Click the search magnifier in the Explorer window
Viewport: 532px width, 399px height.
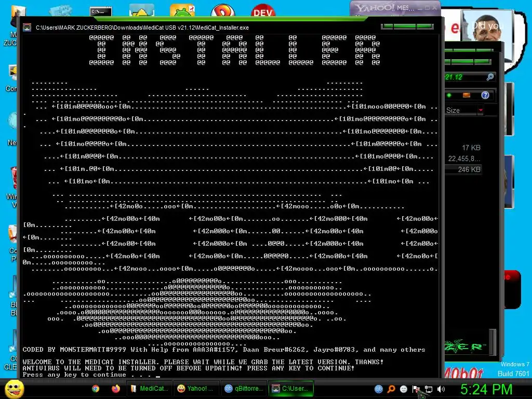click(x=489, y=77)
